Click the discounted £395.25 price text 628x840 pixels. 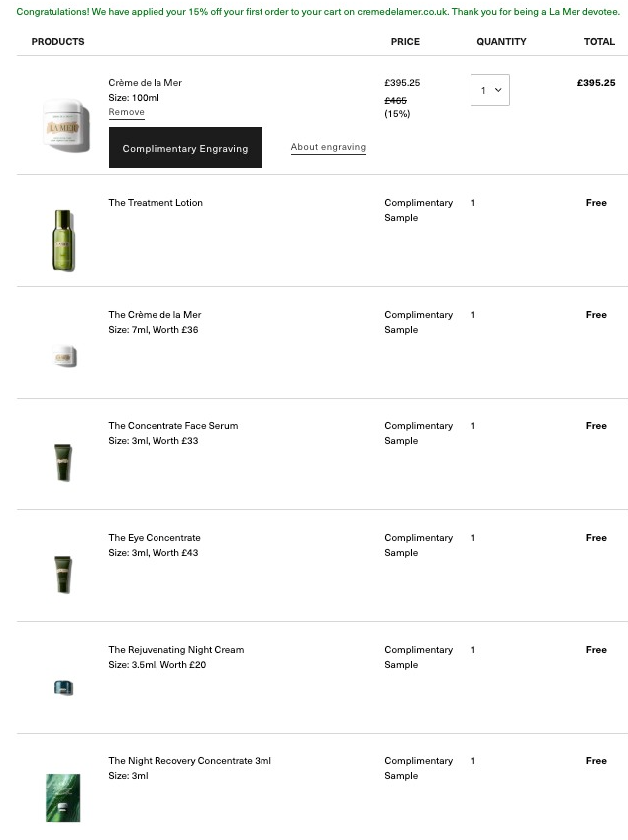pos(402,83)
